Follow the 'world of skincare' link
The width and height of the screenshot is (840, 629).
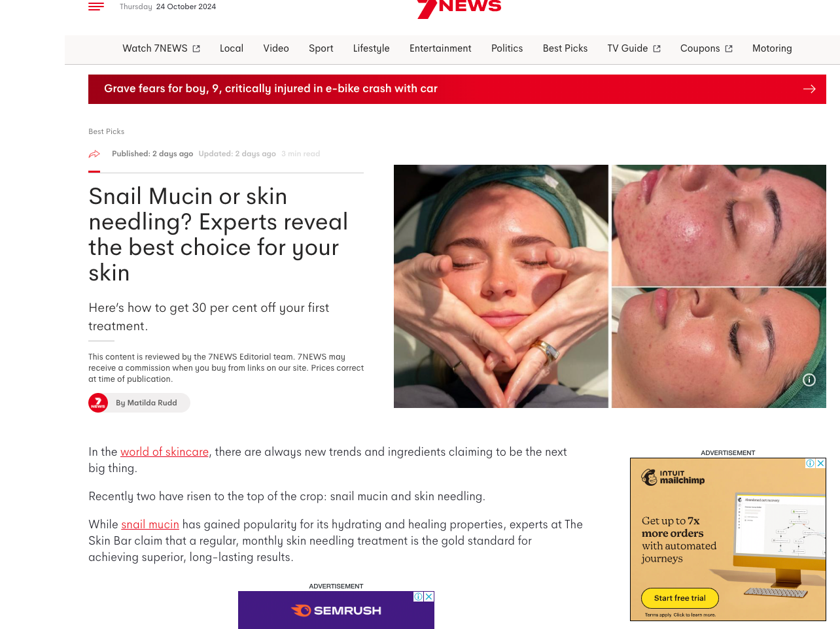[x=164, y=452]
